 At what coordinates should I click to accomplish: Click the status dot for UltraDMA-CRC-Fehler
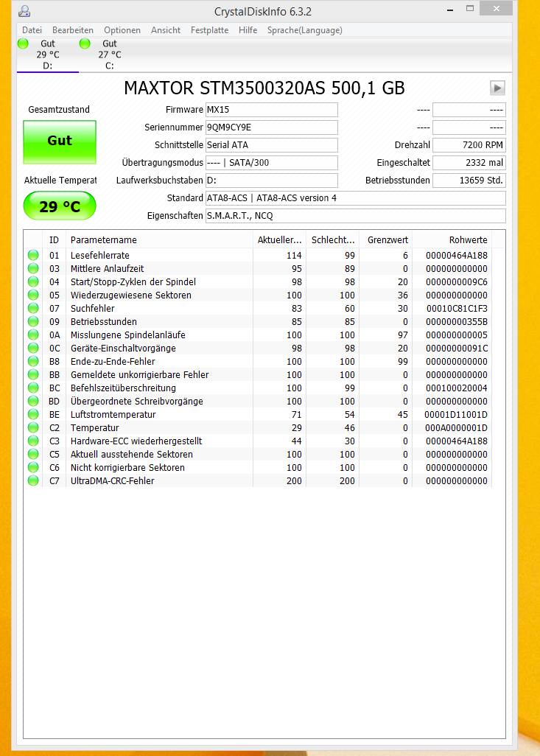pyautogui.click(x=33, y=480)
